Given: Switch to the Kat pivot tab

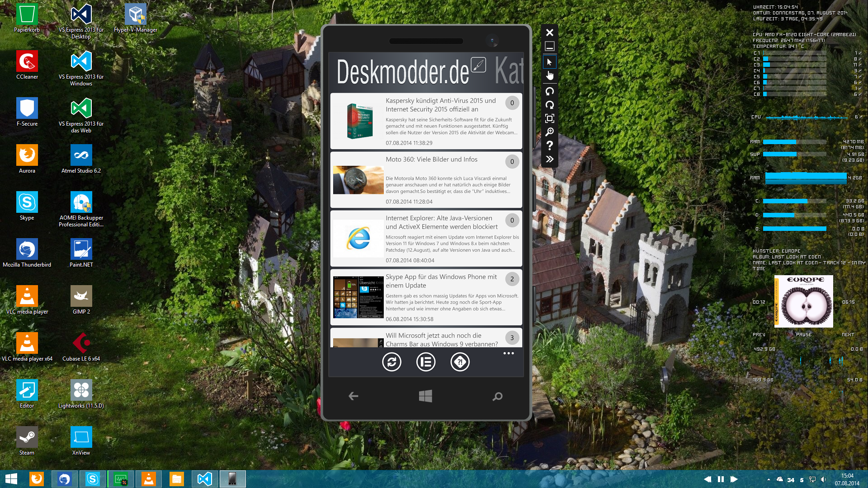Looking at the screenshot, I should click(509, 71).
